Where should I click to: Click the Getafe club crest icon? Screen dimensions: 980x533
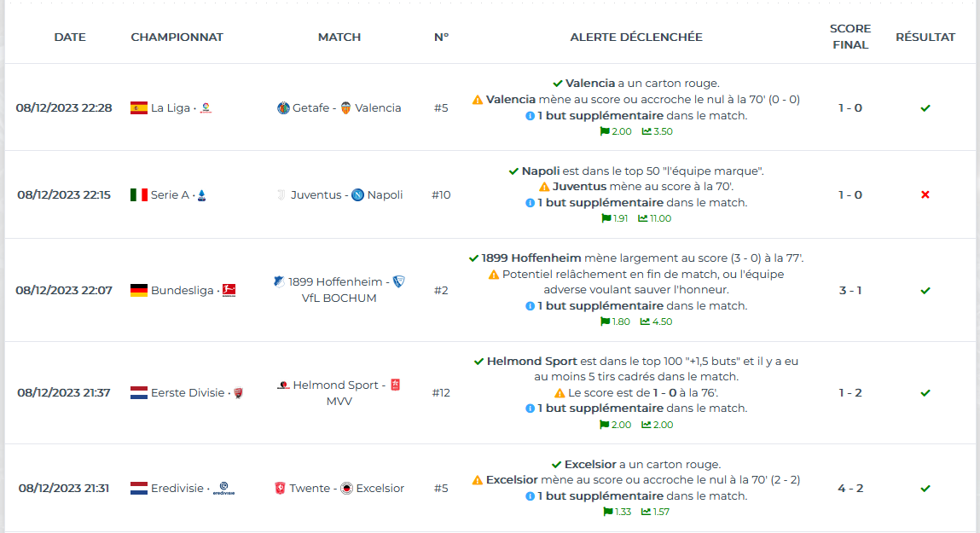(x=283, y=108)
